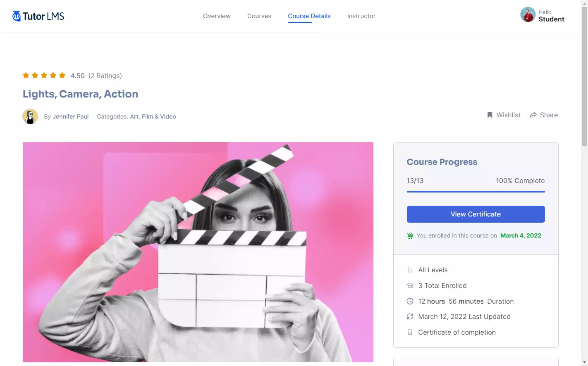The height and width of the screenshot is (366, 588).
Task: Open the Art category link
Action: pyautogui.click(x=134, y=116)
